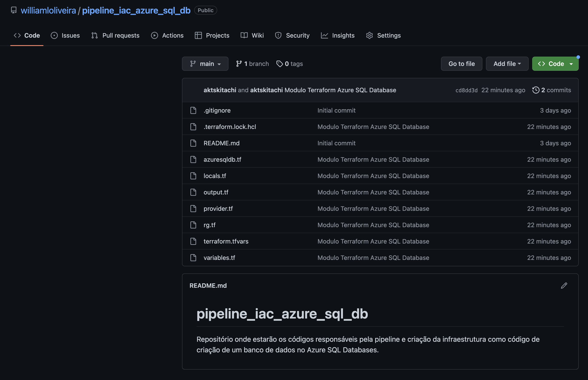Open the terraform.tfvars file
The image size is (588, 380).
click(226, 241)
